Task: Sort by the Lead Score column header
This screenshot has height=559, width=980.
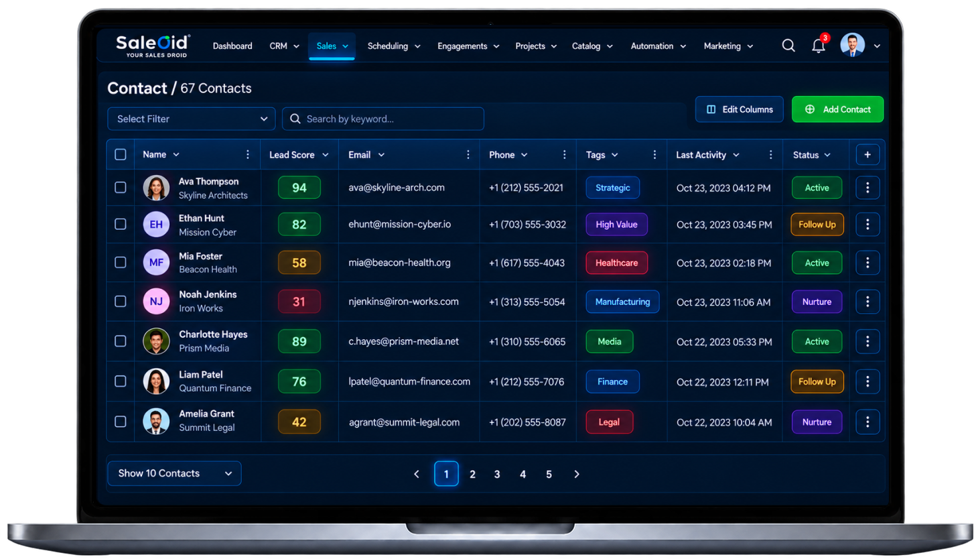Action: pos(299,155)
